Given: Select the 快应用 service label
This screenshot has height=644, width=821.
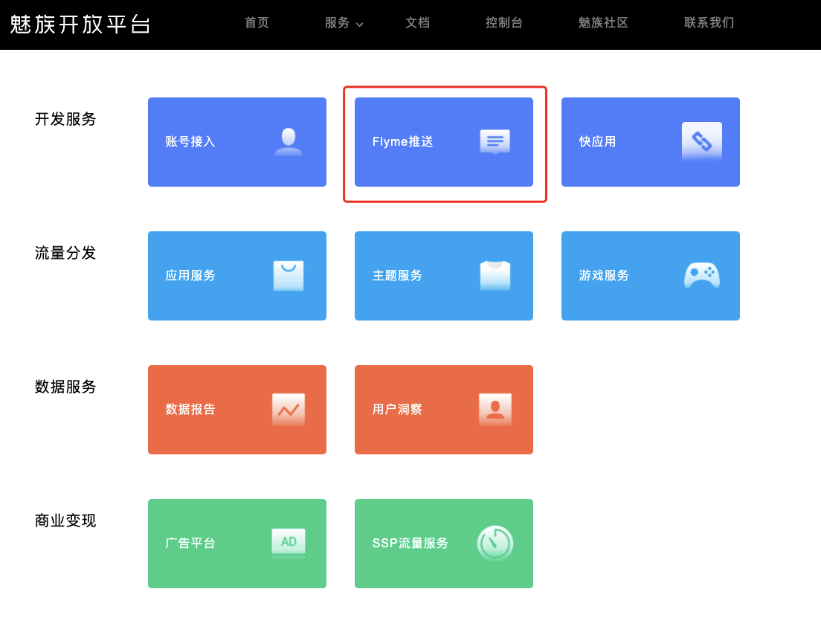Looking at the screenshot, I should coord(597,142).
